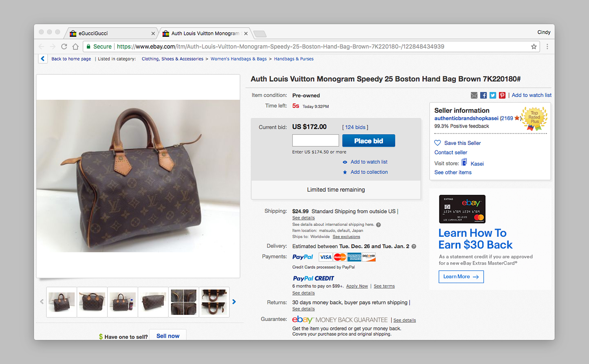Click into the bid amount field

pos(315,141)
